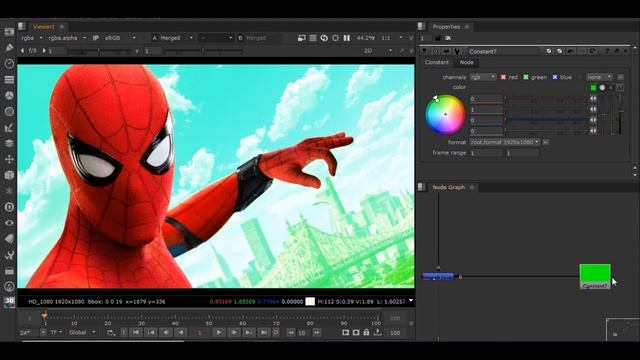Switch to the Constant tab

point(436,62)
